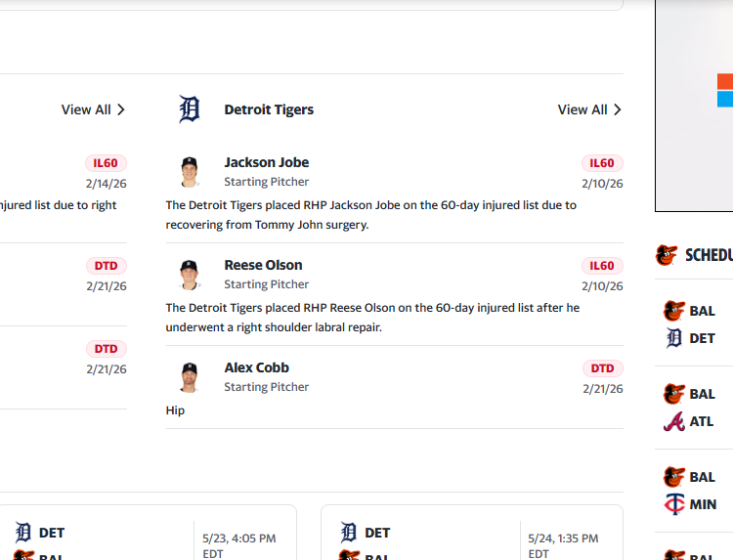The width and height of the screenshot is (733, 560).
Task: Click the Tigers logo in schedule sidebar
Action: pyautogui.click(x=673, y=338)
